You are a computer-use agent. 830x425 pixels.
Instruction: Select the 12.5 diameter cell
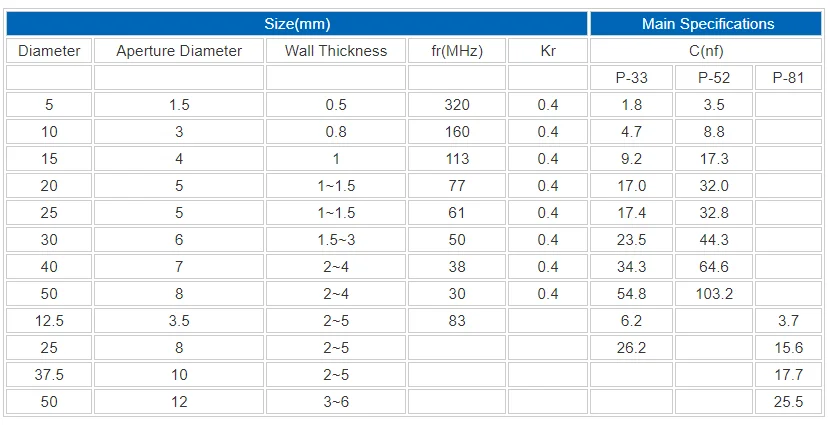tap(49, 321)
